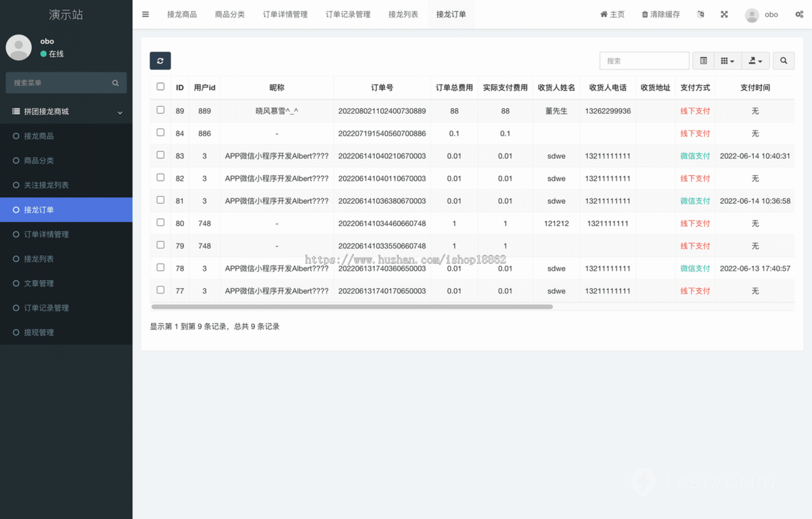Tick the checkbox on row ID 78
Screen dimensions: 812x519
pyautogui.click(x=160, y=268)
